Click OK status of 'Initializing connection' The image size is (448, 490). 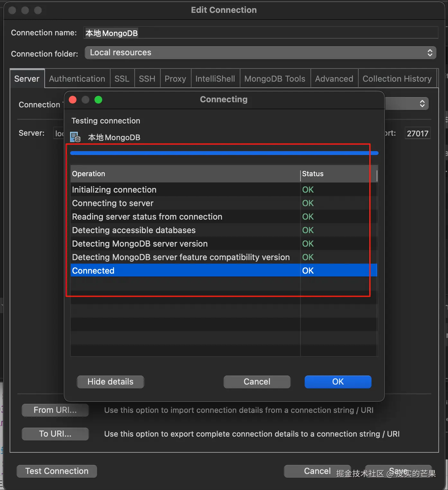tap(308, 190)
